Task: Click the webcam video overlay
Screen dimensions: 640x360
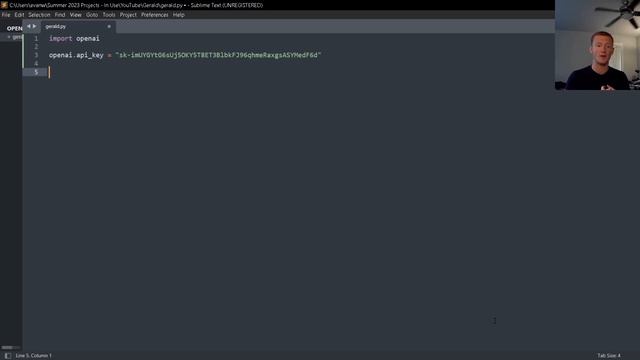Action: (x=597, y=45)
